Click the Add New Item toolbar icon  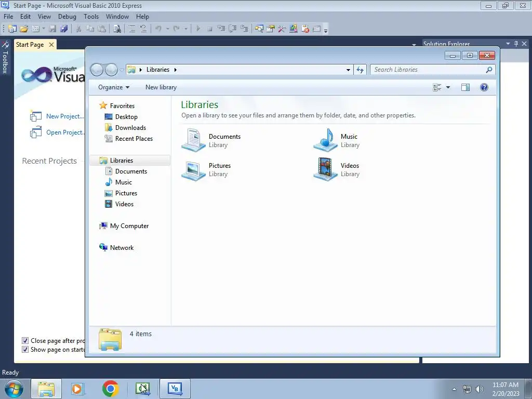pyautogui.click(x=36, y=29)
